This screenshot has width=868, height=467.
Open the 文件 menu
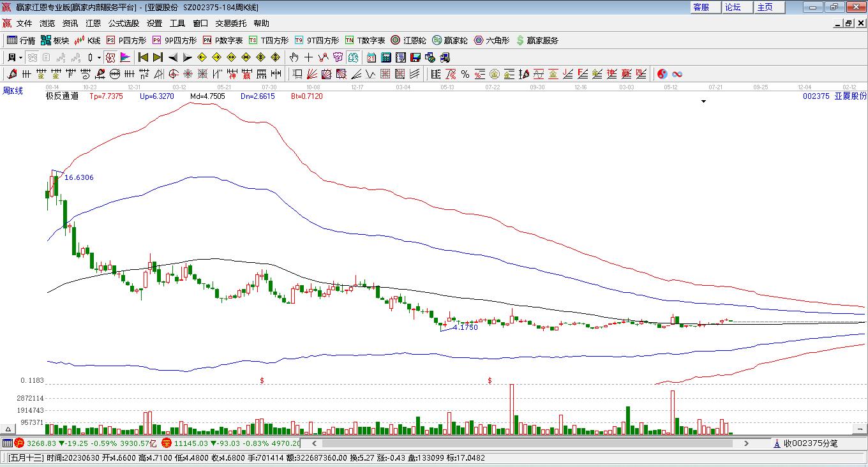(x=24, y=24)
